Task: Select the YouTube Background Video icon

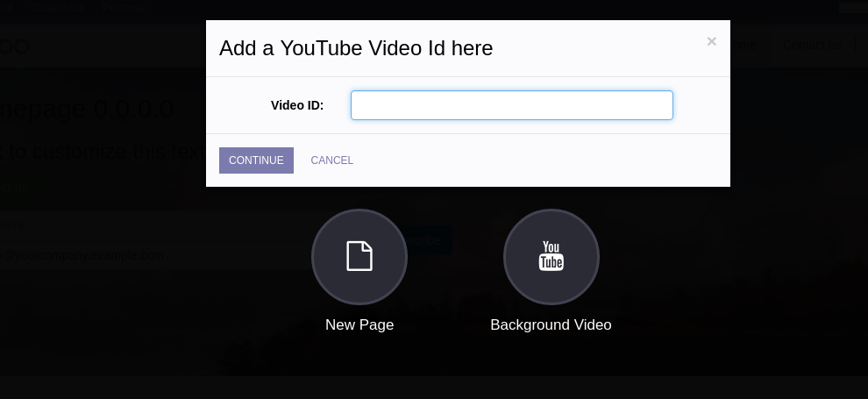Action: [551, 257]
